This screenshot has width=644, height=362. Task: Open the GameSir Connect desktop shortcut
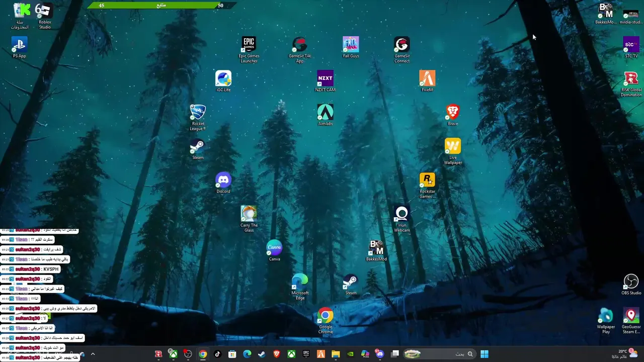(401, 50)
